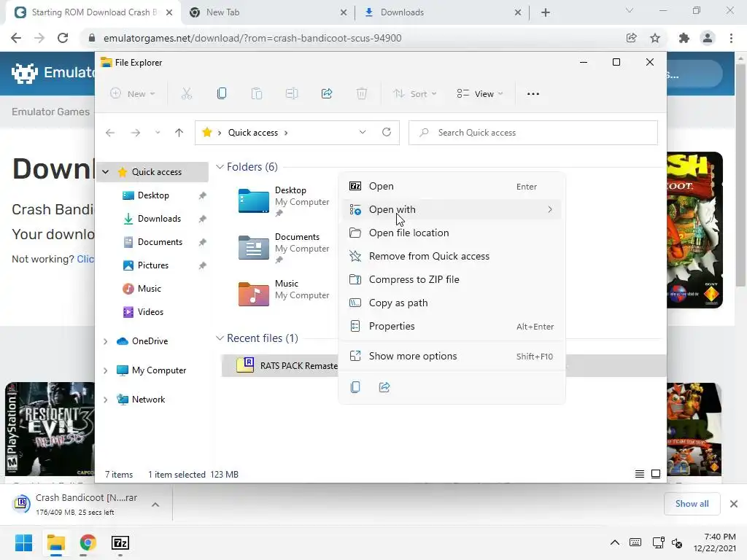This screenshot has width=747, height=560.
Task: Select Pictures in the navigation pane
Action: tap(153, 265)
